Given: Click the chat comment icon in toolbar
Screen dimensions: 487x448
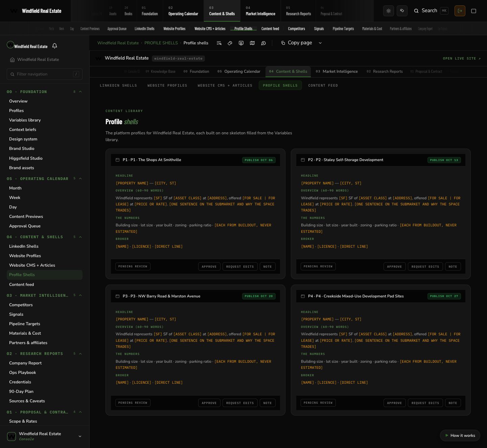Looking at the screenshot, I should coord(263,43).
